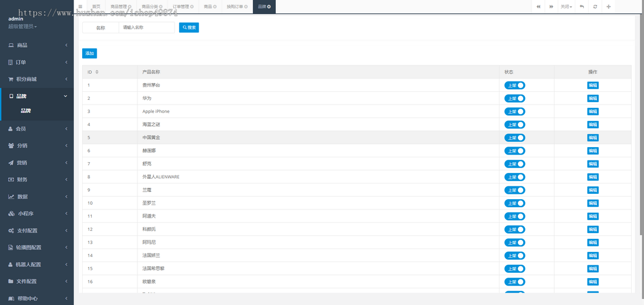644x305 pixels.
Task: Toggle 上架 switch for Apple iPhone
Action: point(515,111)
